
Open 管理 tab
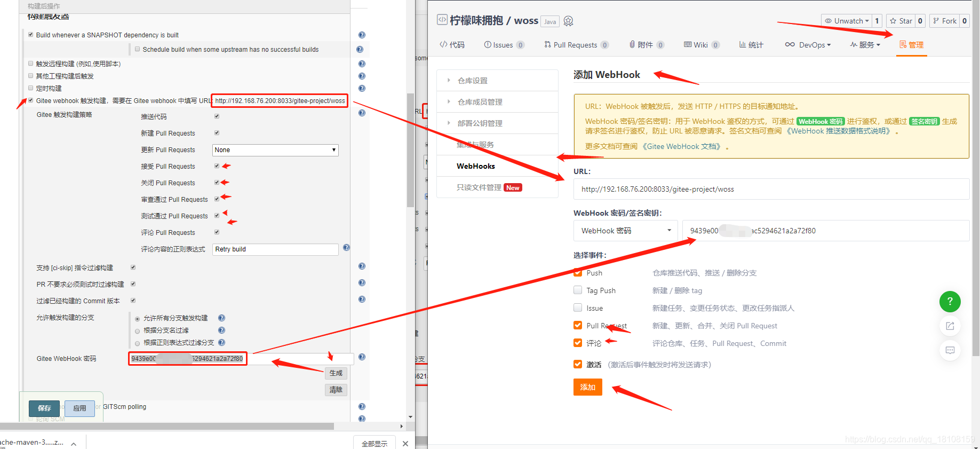coord(911,45)
